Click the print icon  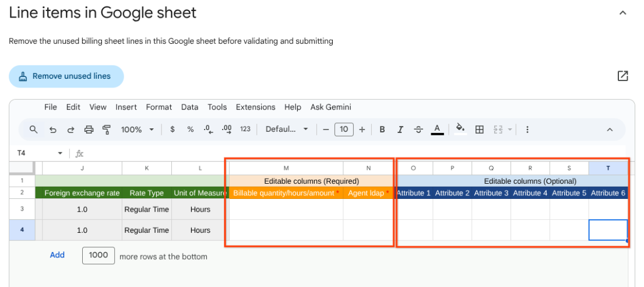[89, 129]
